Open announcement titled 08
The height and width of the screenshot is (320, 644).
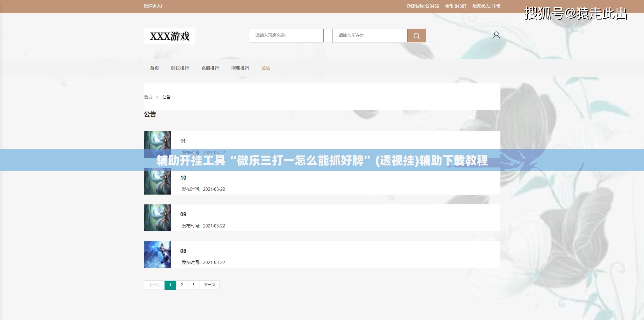coord(183,251)
